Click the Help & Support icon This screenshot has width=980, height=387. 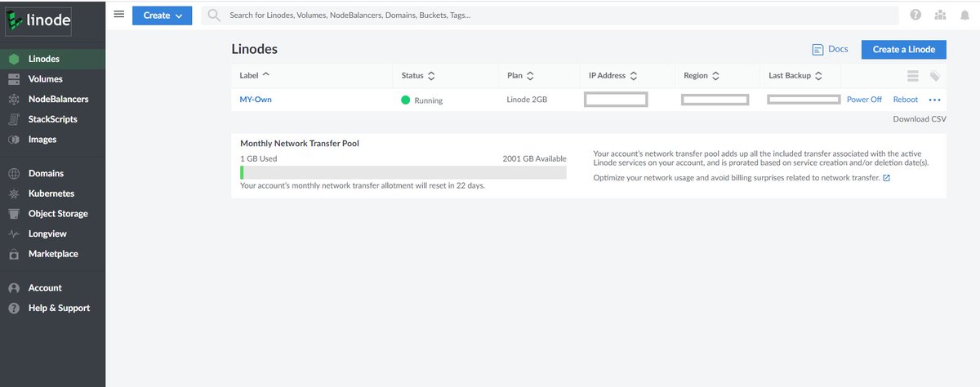14,308
